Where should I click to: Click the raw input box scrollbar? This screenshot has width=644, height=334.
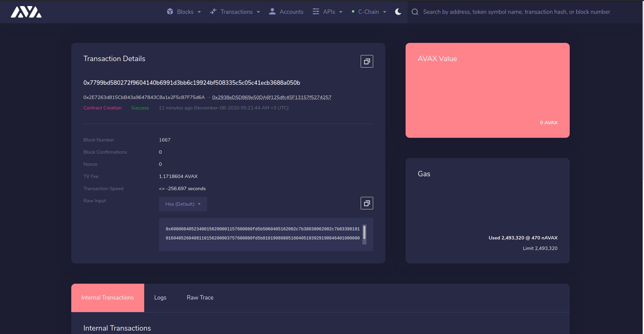pos(364,233)
